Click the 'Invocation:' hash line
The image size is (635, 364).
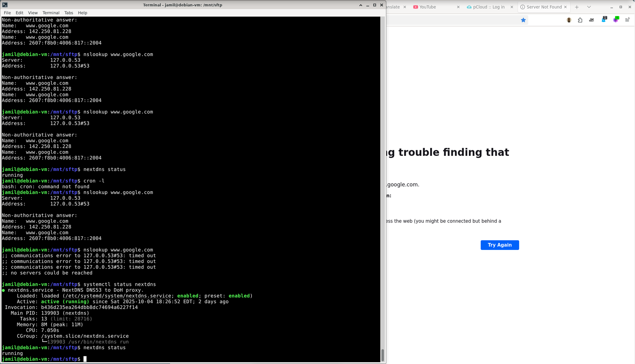point(71,307)
